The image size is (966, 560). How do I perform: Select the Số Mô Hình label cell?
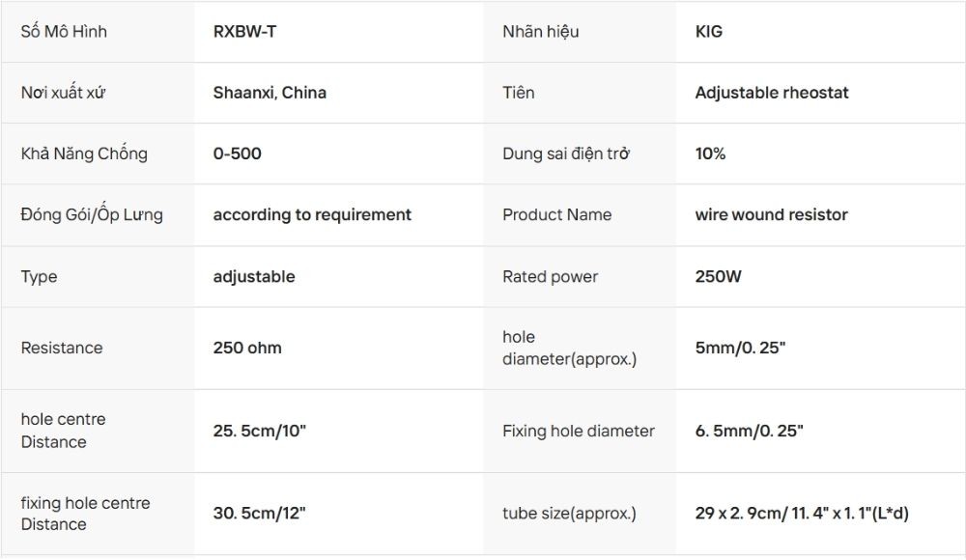(x=64, y=32)
